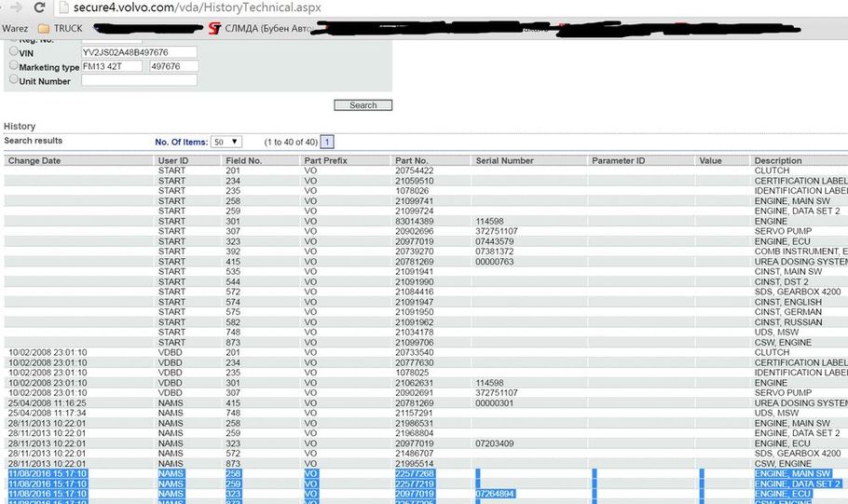The width and height of the screenshot is (848, 504).
Task: Open the TRUCK bookmarks folder
Action: 60,28
